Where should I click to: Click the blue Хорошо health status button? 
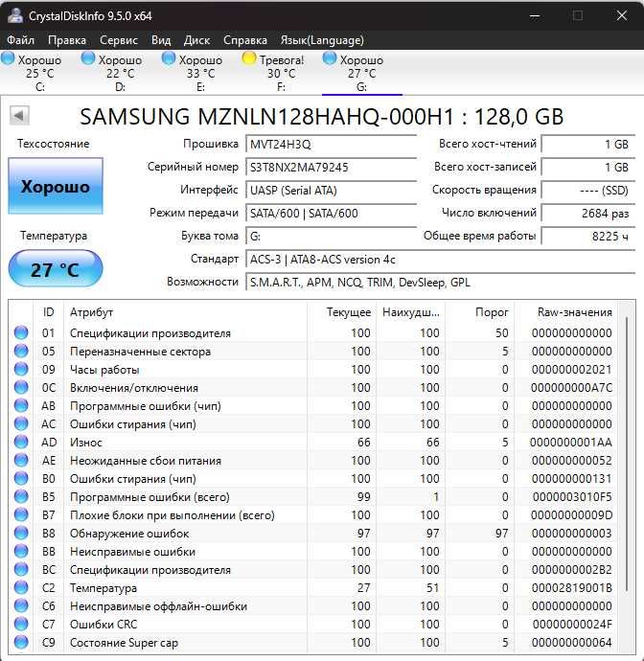point(56,186)
